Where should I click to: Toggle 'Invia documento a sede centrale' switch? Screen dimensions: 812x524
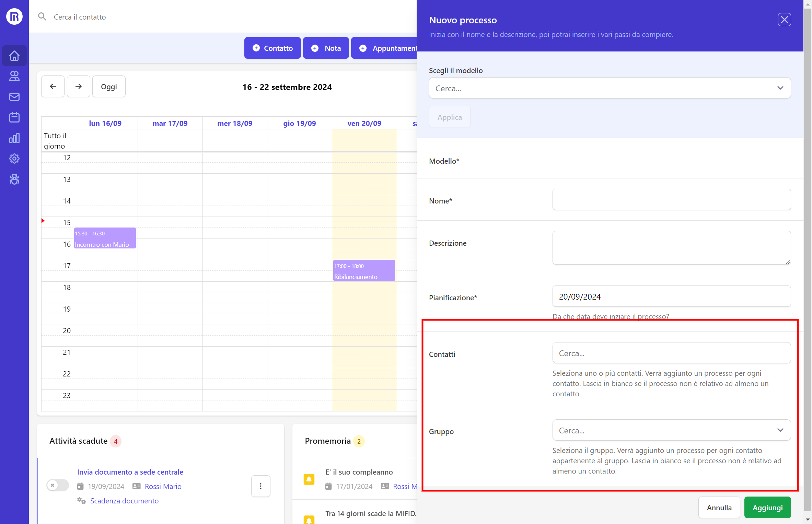[x=58, y=485]
